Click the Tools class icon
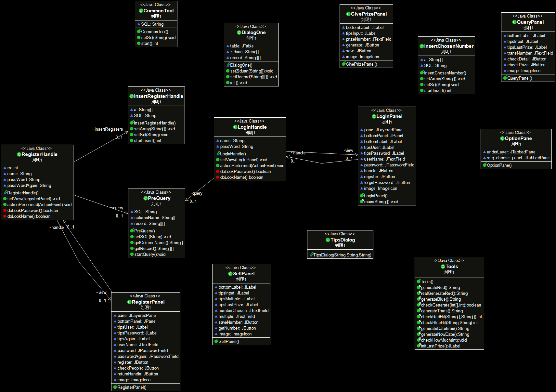The height and width of the screenshot is (392, 556). tap(443, 267)
